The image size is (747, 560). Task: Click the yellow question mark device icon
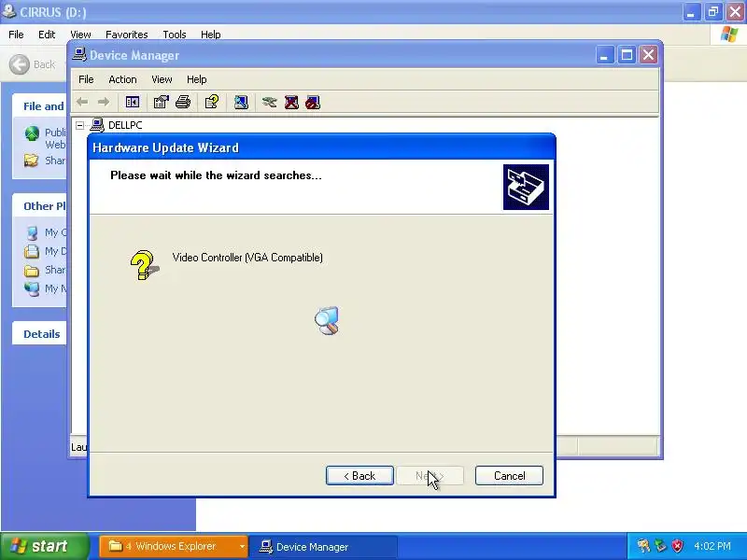pyautogui.click(x=145, y=265)
